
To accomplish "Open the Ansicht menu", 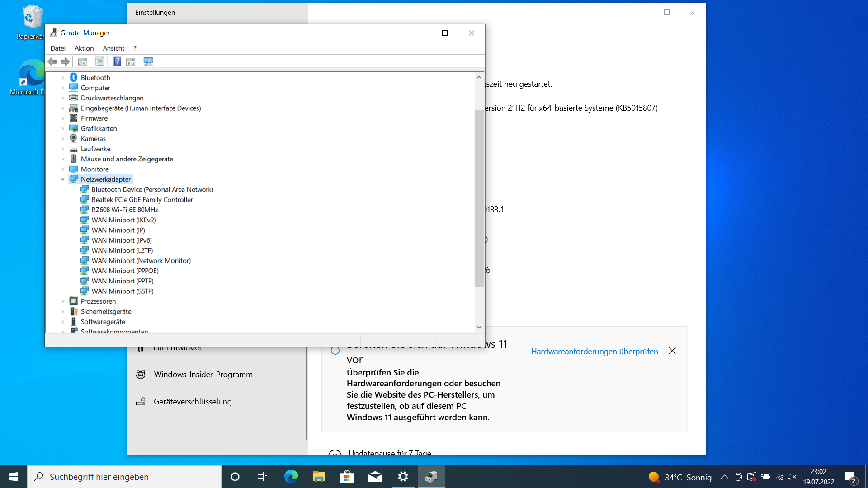I will coord(113,48).
